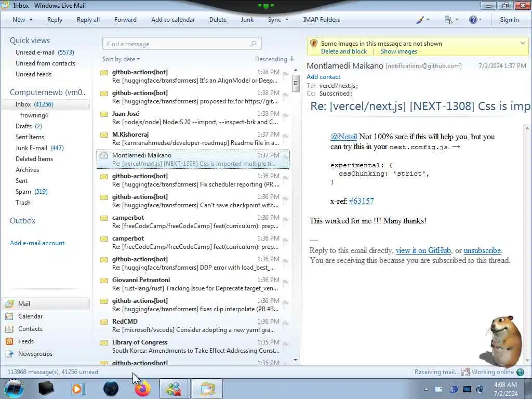
Task: Click the Show images link
Action: click(x=398, y=51)
